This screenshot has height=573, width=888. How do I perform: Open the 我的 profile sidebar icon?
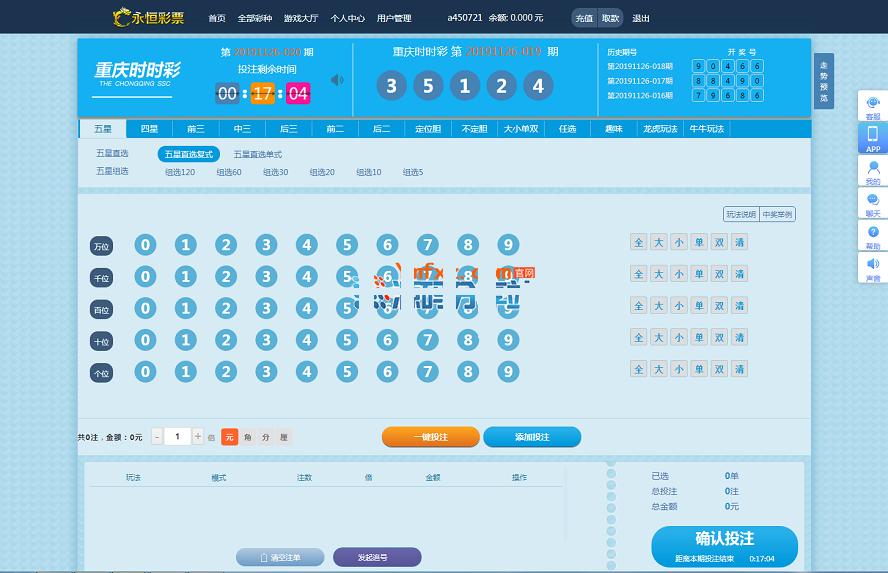click(x=872, y=171)
